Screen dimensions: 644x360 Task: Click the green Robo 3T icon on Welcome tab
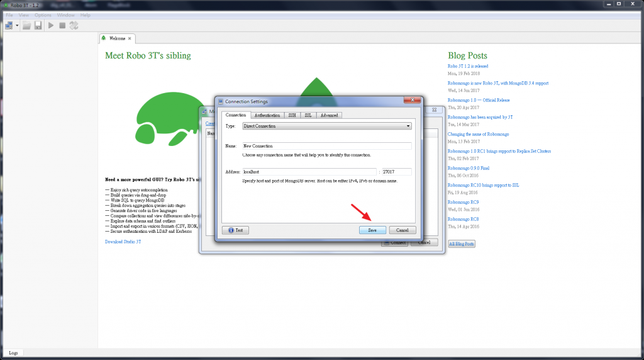[104, 38]
